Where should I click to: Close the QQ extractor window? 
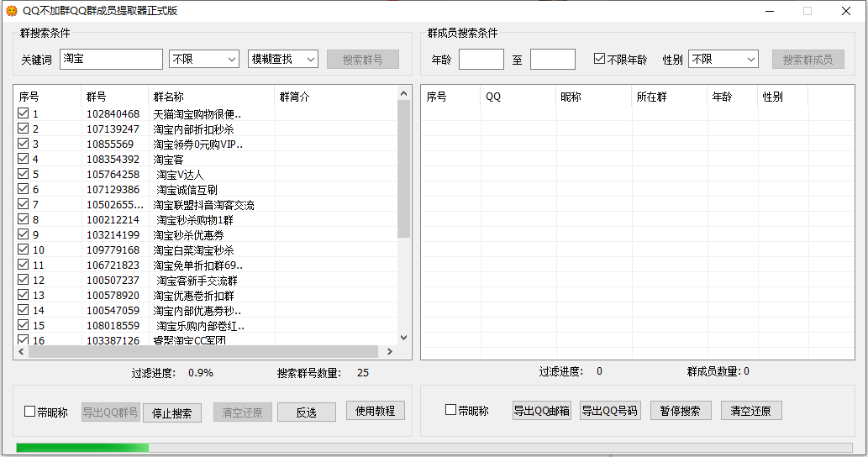(846, 11)
